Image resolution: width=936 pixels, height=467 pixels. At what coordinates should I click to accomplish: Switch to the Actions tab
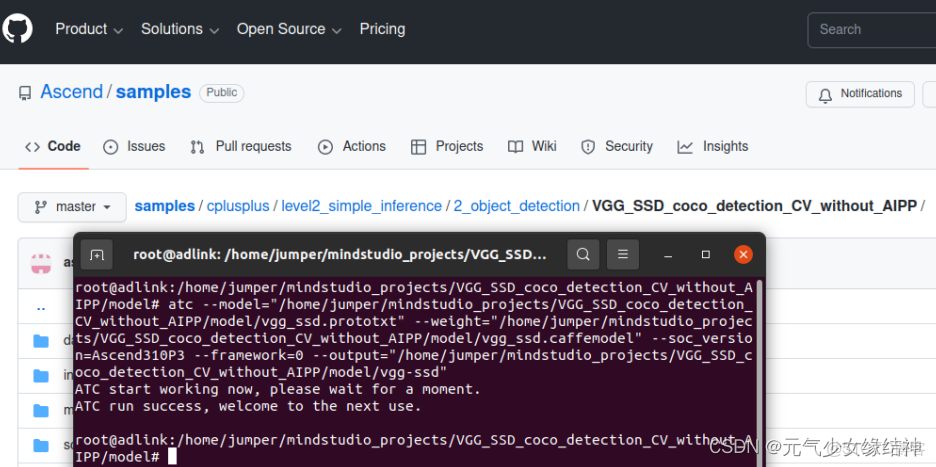[x=352, y=146]
